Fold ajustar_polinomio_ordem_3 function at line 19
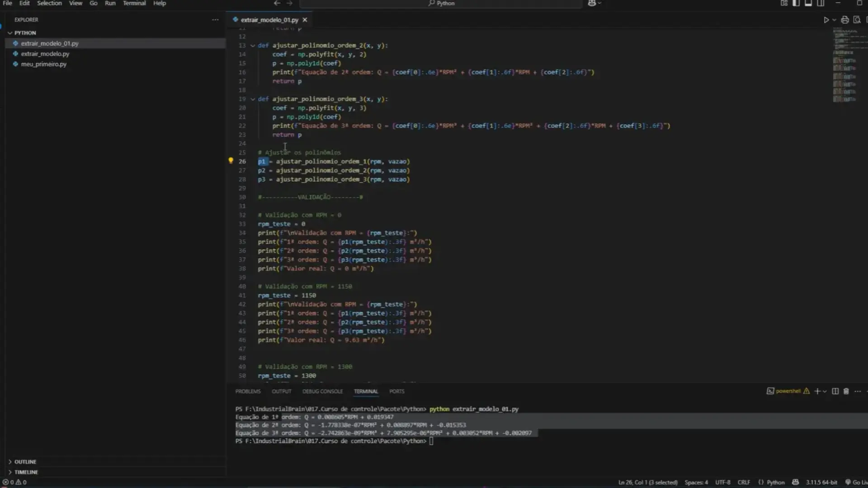 (x=253, y=99)
